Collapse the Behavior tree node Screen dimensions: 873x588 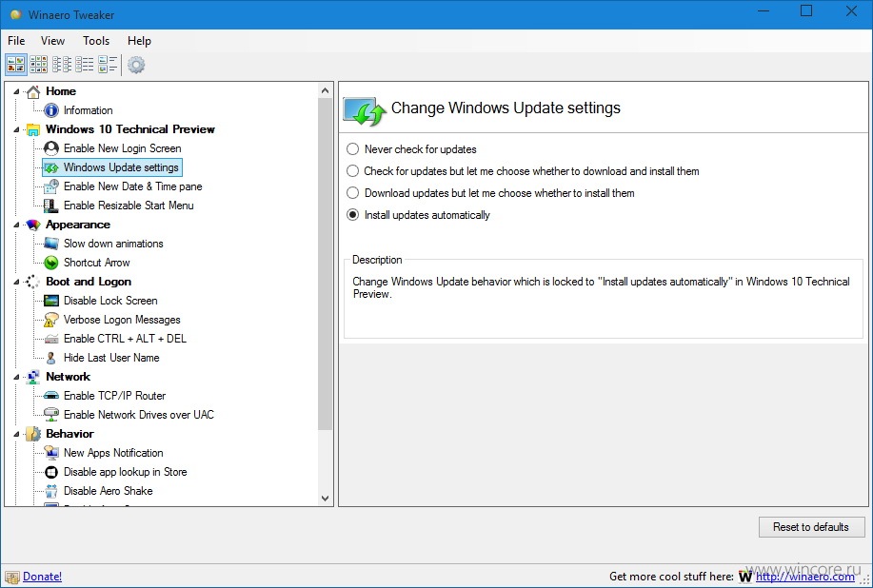(16, 434)
